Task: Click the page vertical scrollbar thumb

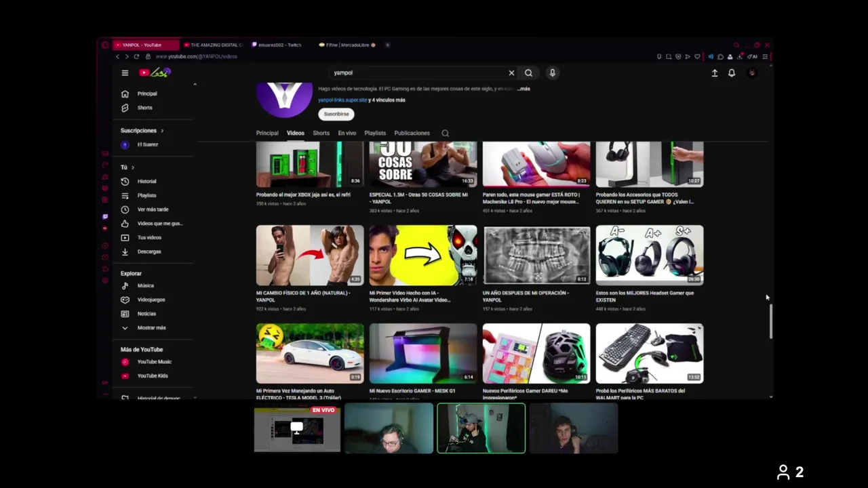Action: coord(770,321)
